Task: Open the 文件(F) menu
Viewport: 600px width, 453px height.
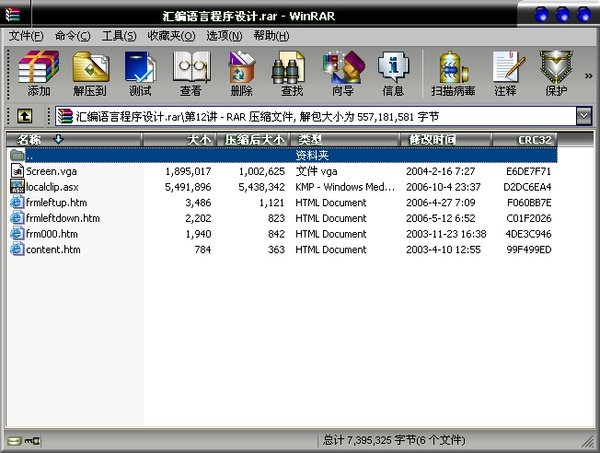Action: pyautogui.click(x=26, y=36)
